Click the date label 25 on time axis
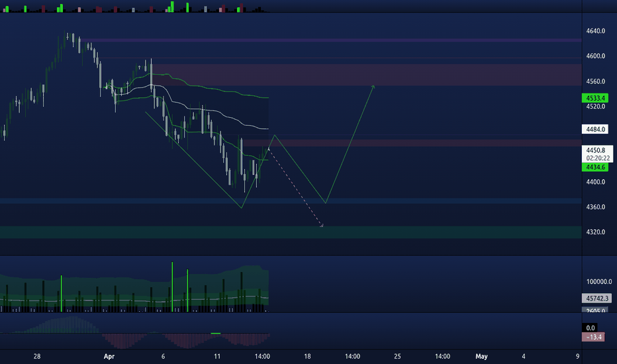The image size is (617, 364). coord(397,356)
